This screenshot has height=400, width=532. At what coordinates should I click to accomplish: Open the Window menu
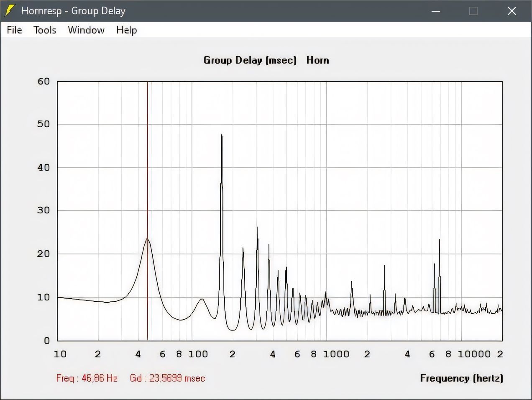coord(86,30)
